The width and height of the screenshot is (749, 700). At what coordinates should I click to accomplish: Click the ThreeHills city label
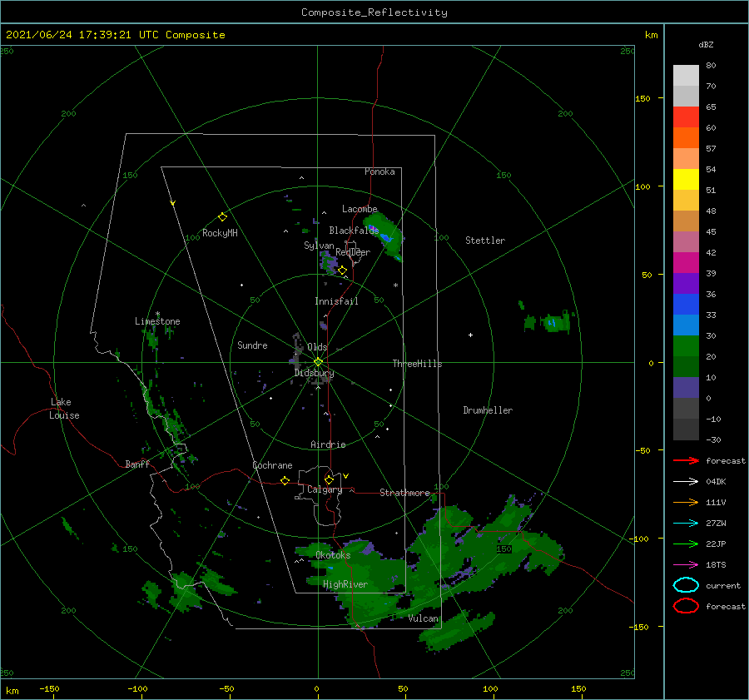coord(417,364)
